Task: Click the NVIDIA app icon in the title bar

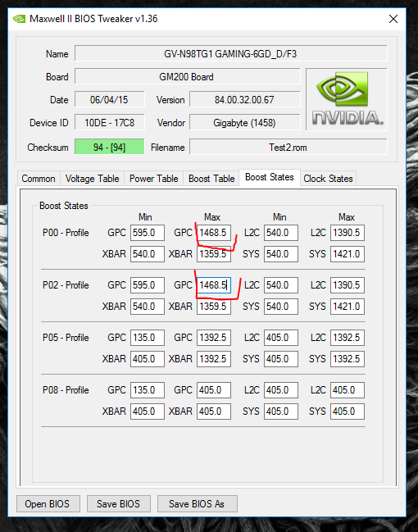Action: [x=19, y=19]
